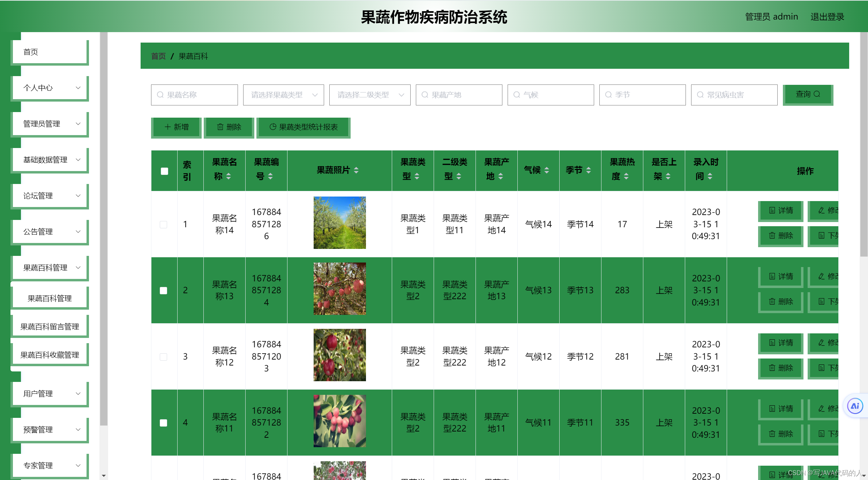Focus the 季节 search field
Screen dimensions: 868x480
pyautogui.click(x=643, y=95)
